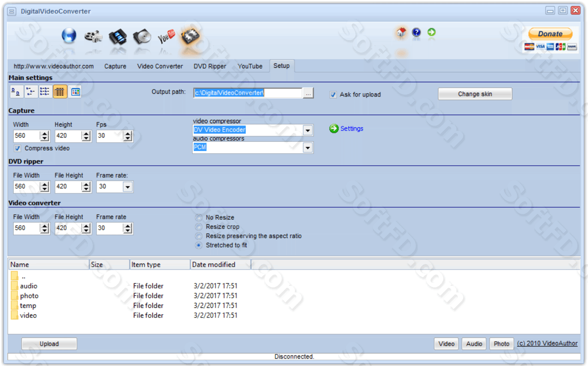Click the audio folder icon

[15, 286]
